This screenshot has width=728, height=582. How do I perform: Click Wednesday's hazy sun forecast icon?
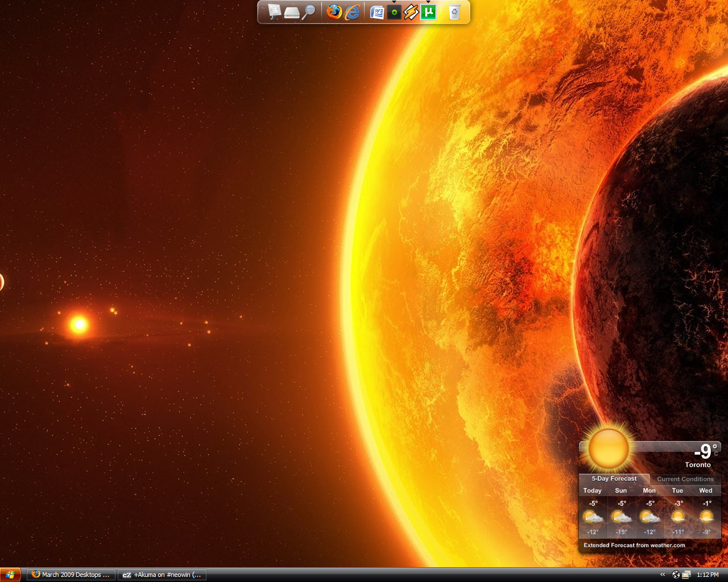pyautogui.click(x=706, y=517)
